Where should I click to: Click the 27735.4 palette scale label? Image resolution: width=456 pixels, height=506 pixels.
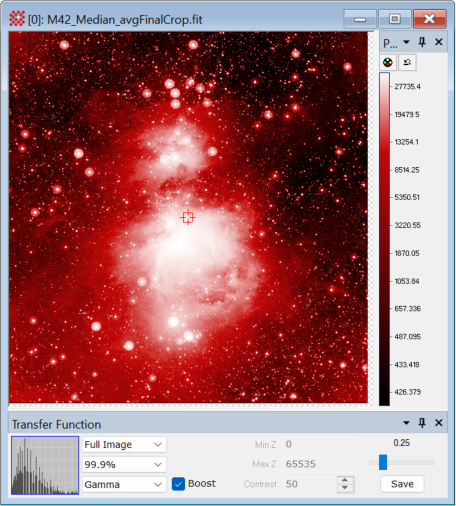tap(407, 87)
